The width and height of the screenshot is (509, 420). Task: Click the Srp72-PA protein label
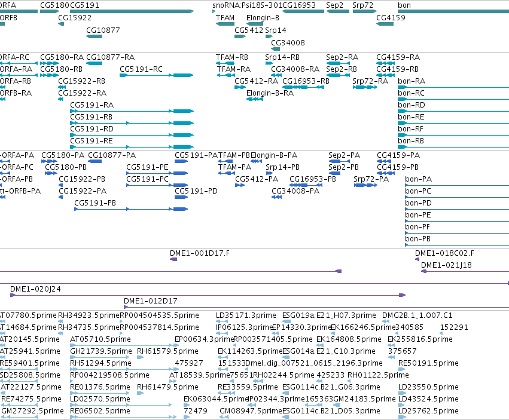pyautogui.click(x=371, y=179)
